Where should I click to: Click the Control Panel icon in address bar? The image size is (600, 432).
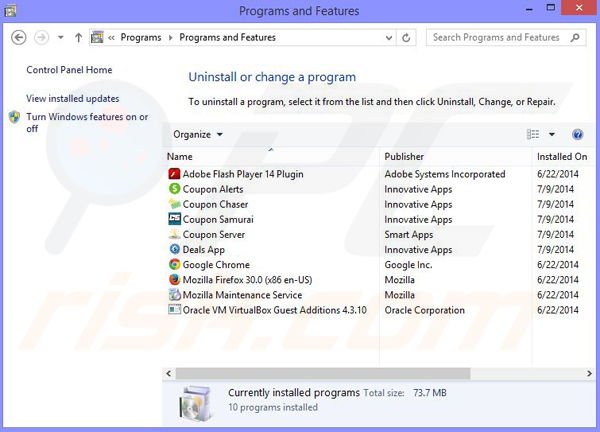pyautogui.click(x=97, y=37)
